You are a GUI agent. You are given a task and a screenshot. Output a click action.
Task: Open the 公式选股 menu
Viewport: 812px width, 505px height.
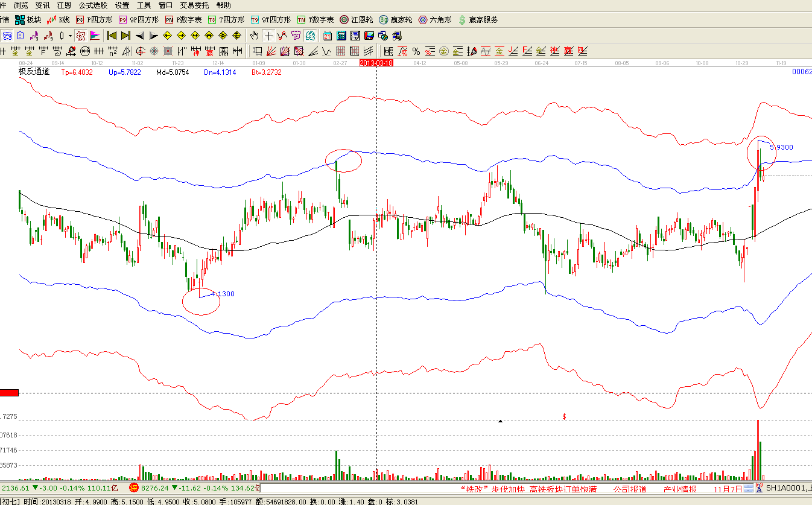[94, 5]
